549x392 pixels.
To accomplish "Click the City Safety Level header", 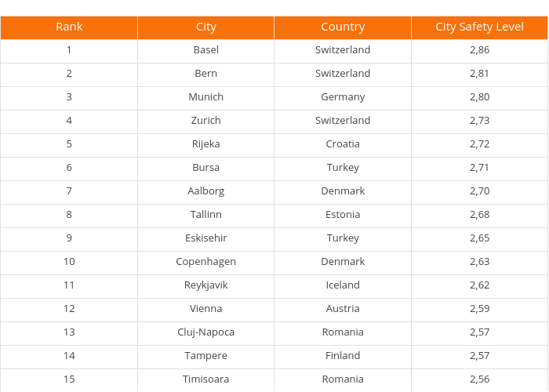I will [479, 27].
